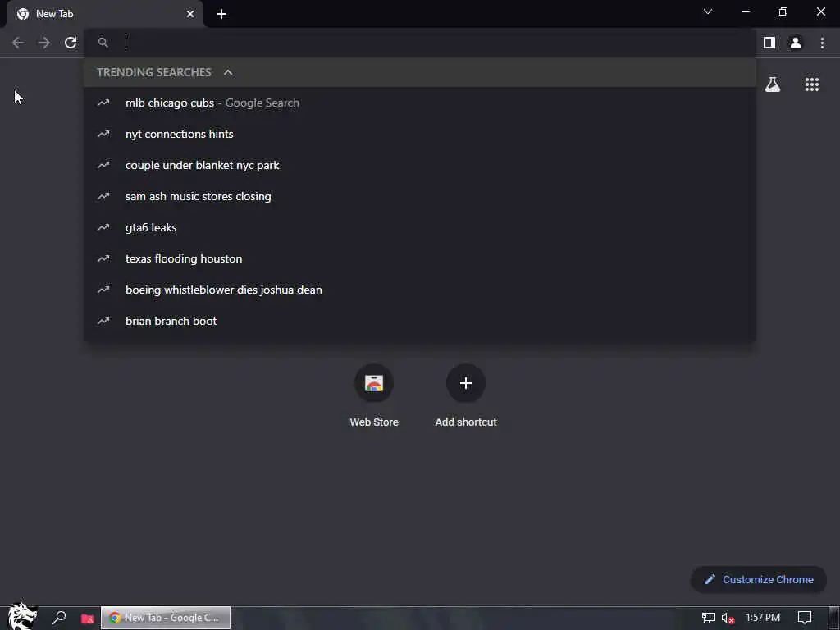
Task: Open the Google apps grid icon
Action: tap(811, 84)
